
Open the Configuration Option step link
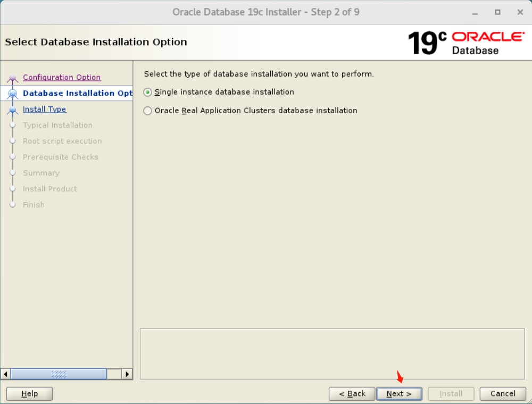tap(62, 77)
